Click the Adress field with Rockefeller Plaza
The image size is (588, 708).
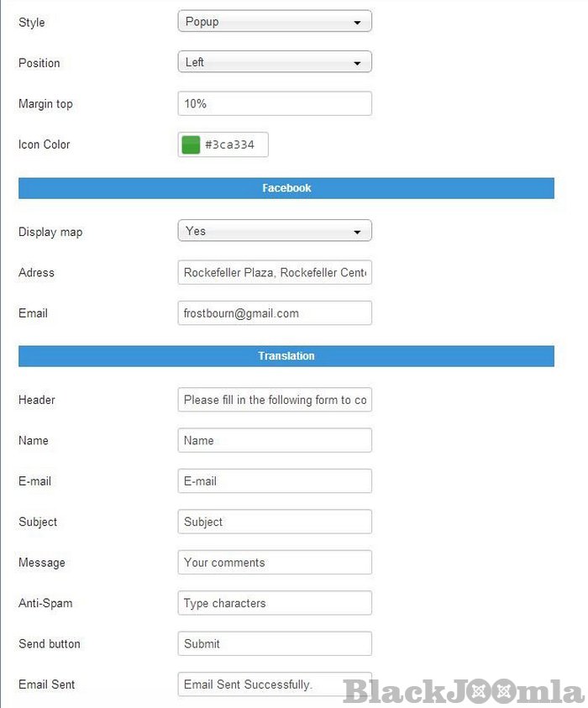point(275,272)
